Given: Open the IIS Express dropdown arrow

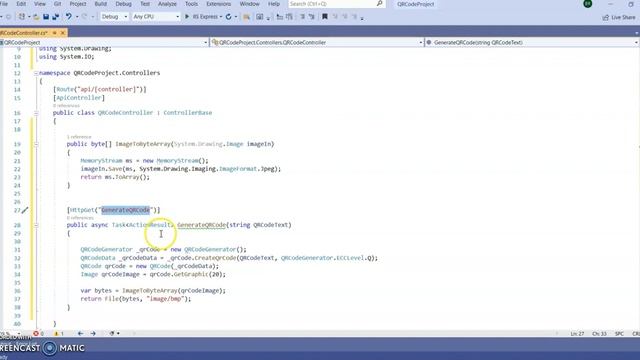Looking at the screenshot, I should [221, 17].
